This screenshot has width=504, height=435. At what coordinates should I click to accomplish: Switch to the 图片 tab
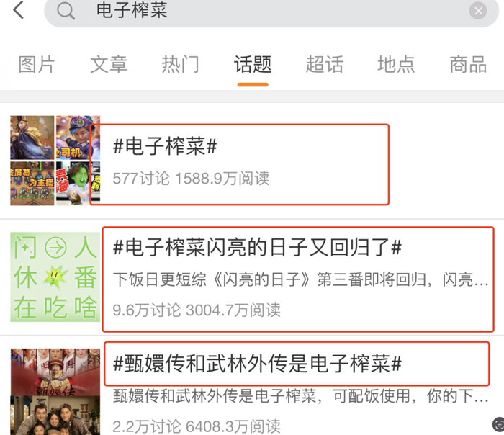pos(36,65)
